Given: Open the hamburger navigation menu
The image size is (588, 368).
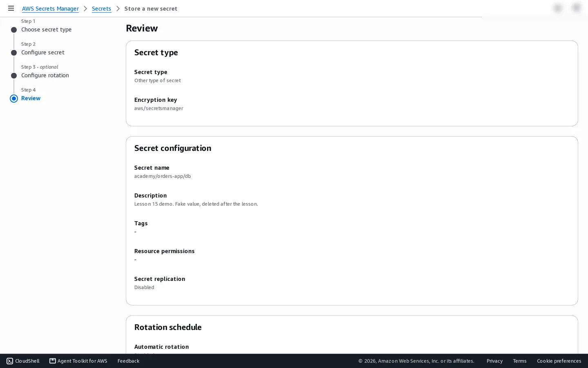Looking at the screenshot, I should 11,8.
